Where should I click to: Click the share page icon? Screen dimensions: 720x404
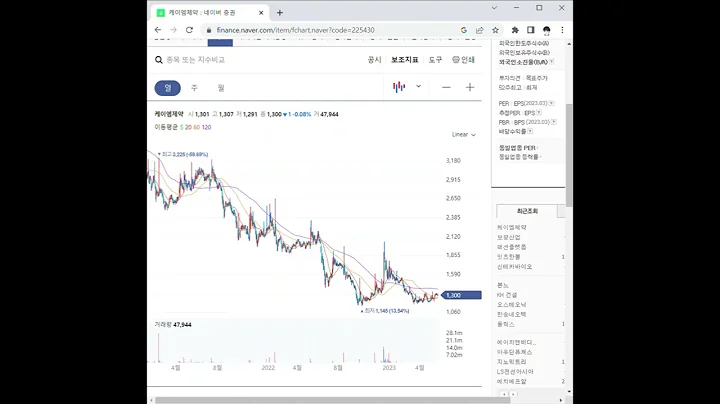click(x=479, y=30)
